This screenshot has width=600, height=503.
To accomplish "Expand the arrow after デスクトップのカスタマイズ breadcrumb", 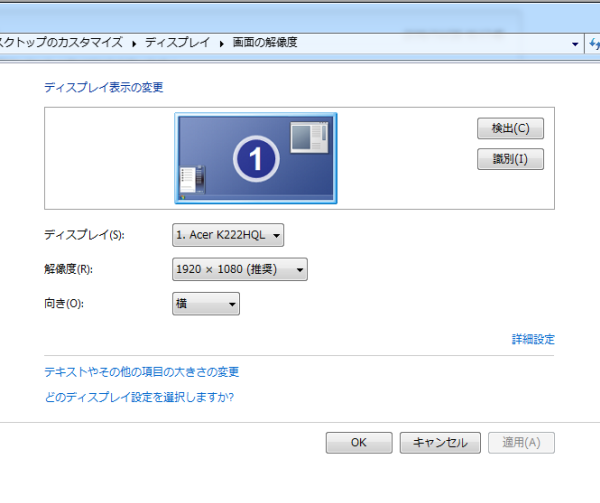I will coord(134,44).
